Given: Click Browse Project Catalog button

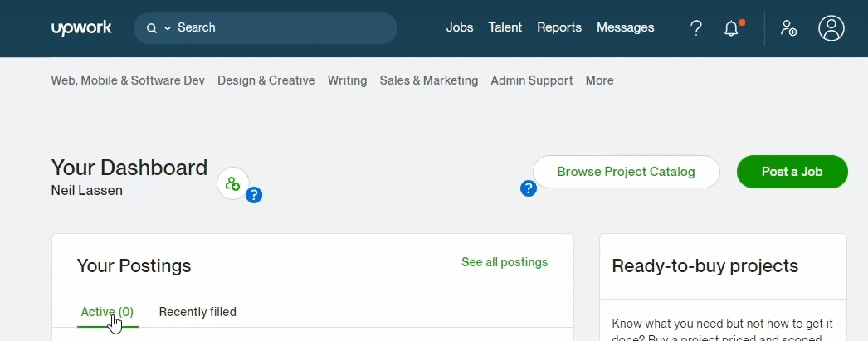Looking at the screenshot, I should coord(626,172).
